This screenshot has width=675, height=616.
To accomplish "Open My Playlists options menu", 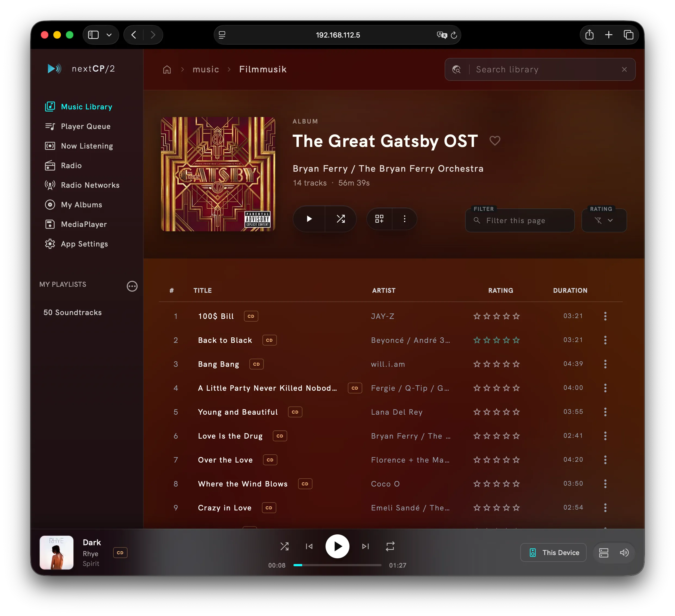I will tap(132, 286).
